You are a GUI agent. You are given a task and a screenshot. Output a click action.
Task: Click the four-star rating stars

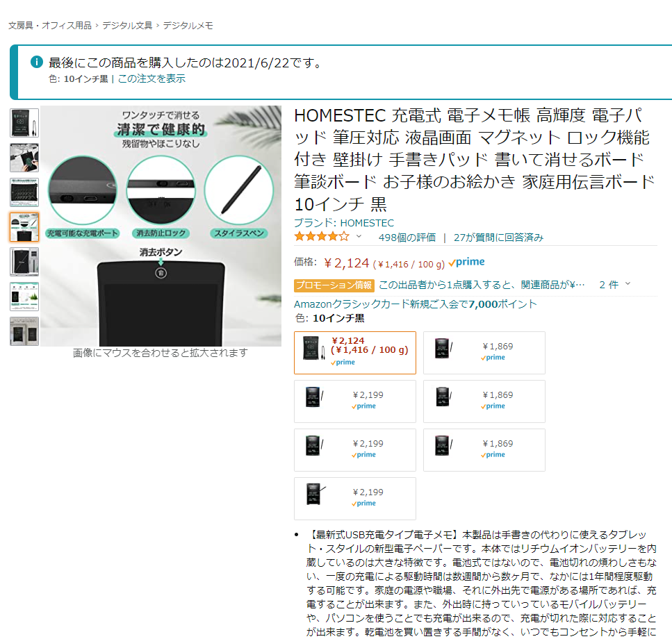322,236
